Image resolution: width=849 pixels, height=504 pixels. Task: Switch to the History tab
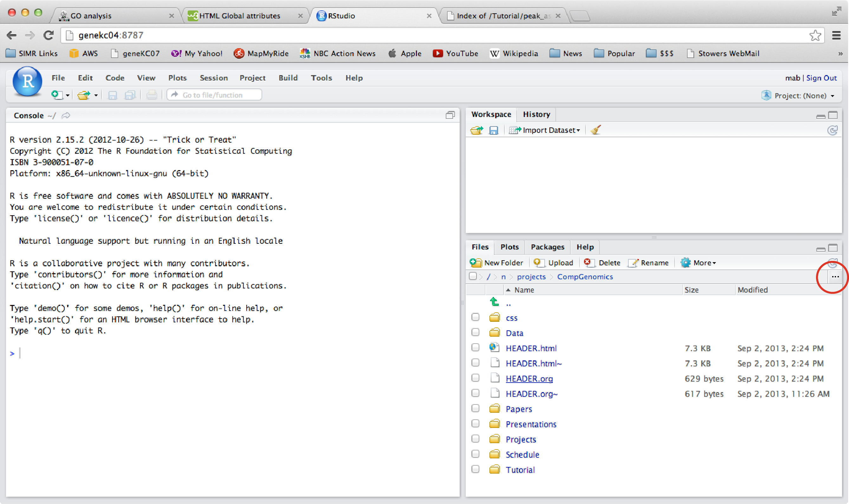point(536,114)
